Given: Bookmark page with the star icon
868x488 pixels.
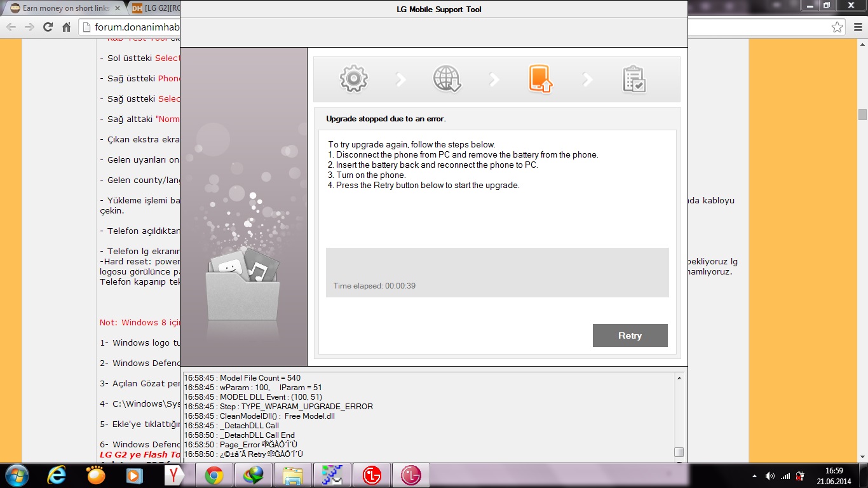Looking at the screenshot, I should click(837, 27).
